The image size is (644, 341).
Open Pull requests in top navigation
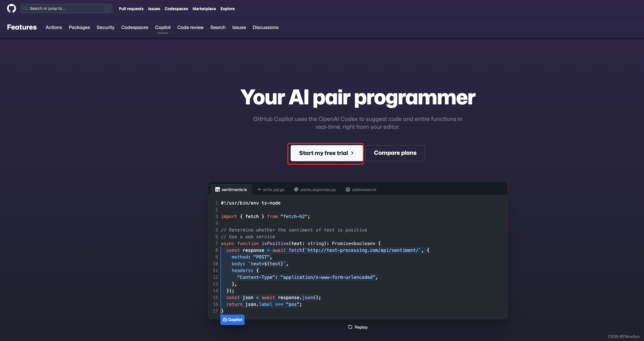131,9
